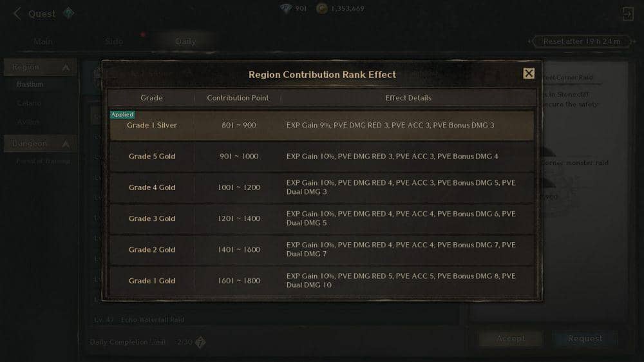This screenshot has width=644, height=362.
Task: Switch to the Main quest tab
Action: (x=43, y=41)
